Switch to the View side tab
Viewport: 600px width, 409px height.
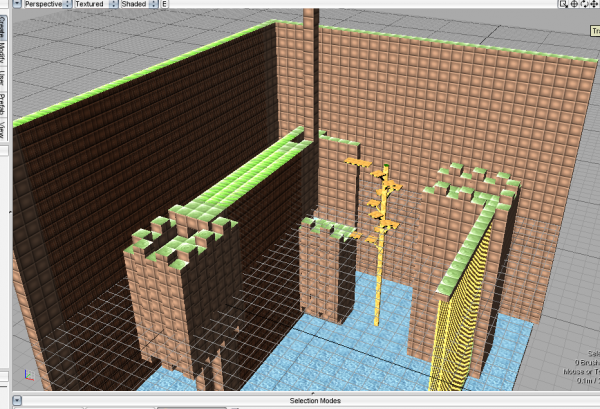[4, 129]
